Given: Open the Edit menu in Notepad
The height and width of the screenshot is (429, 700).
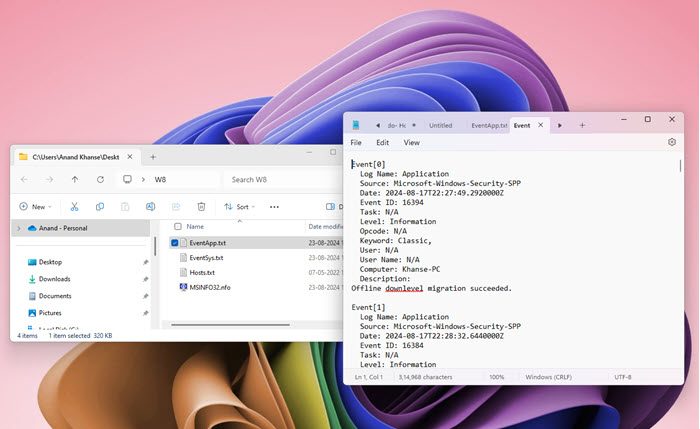Looking at the screenshot, I should [383, 143].
